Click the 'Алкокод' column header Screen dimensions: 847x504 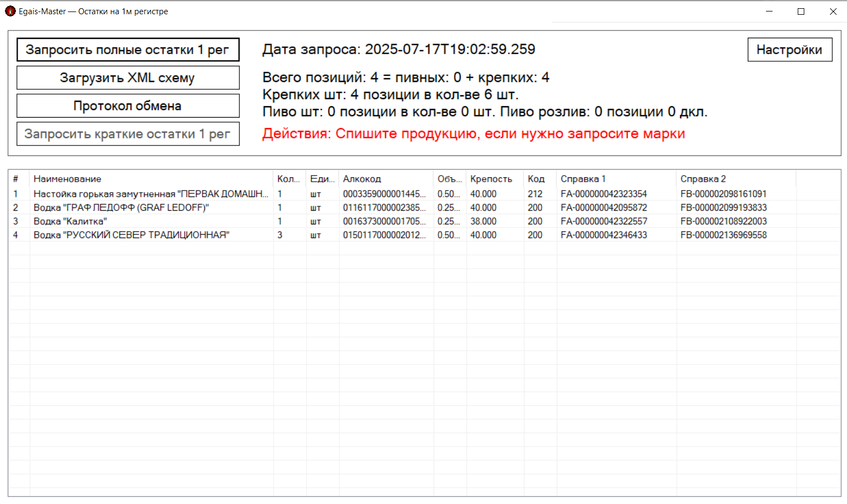coord(362,179)
